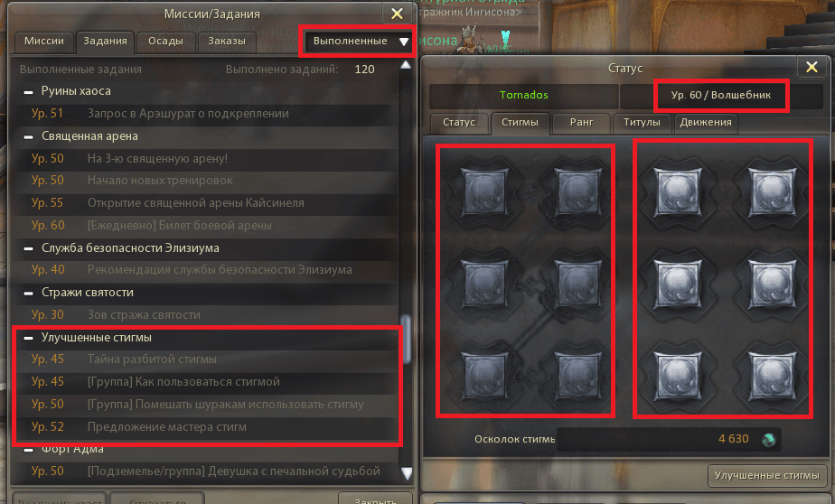This screenshot has height=504, width=835.
Task: Switch to the Миссии tab
Action: 44,41
